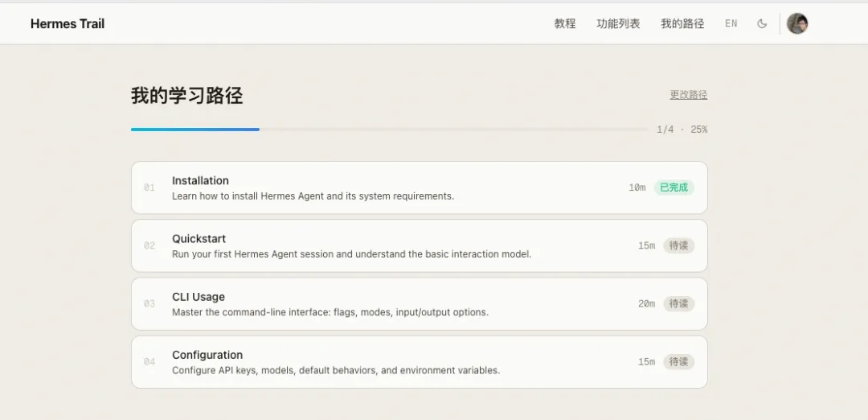Click the 15m duration on Quickstart
The height and width of the screenshot is (420, 868).
coord(646,245)
